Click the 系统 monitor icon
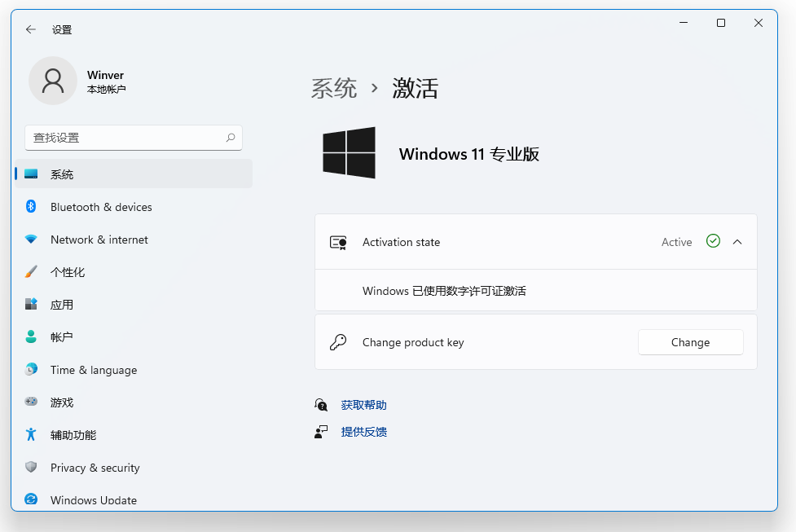The image size is (796, 532). pos(31,174)
